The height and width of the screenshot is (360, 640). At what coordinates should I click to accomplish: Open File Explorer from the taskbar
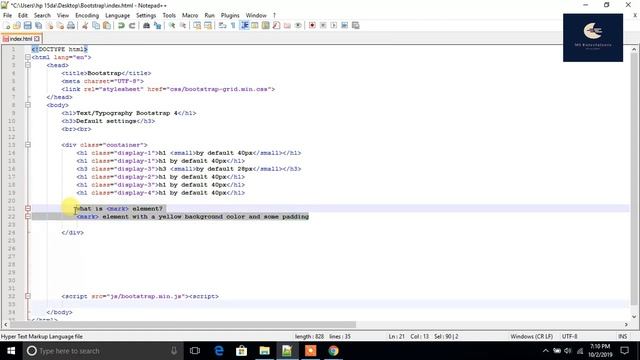tap(264, 351)
